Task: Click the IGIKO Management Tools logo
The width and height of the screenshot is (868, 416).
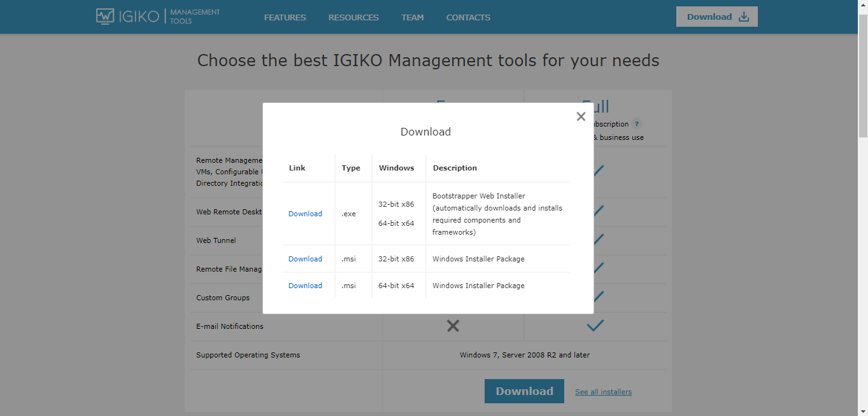Action: pyautogui.click(x=158, y=17)
